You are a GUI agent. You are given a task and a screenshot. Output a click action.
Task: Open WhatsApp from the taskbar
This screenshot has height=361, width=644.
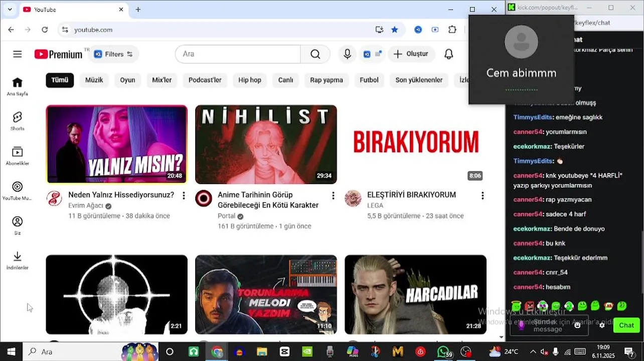442,352
